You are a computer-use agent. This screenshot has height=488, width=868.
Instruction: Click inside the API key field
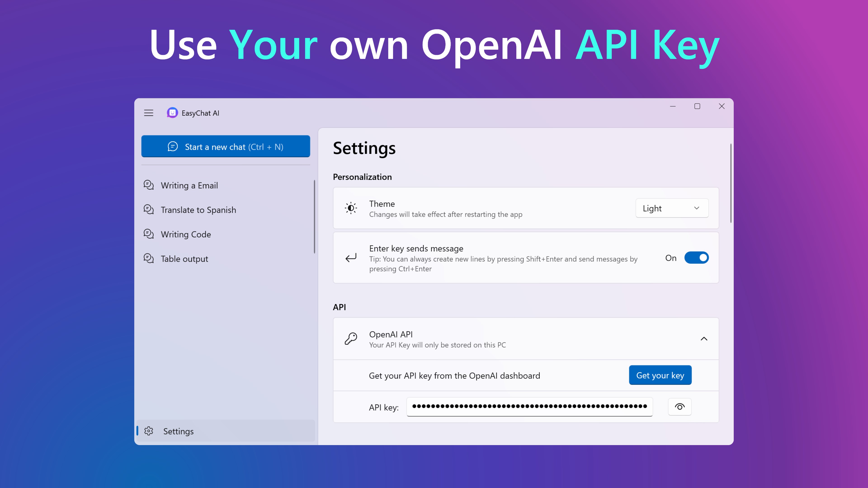(529, 406)
